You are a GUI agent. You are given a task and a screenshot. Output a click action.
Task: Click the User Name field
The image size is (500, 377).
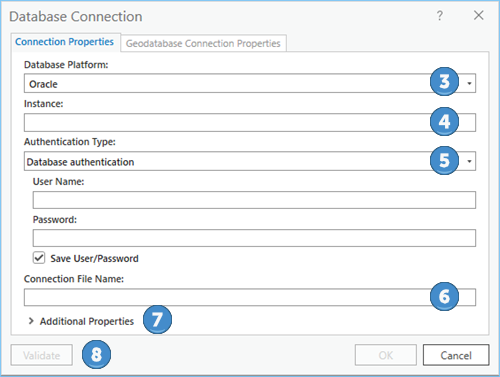tap(254, 200)
